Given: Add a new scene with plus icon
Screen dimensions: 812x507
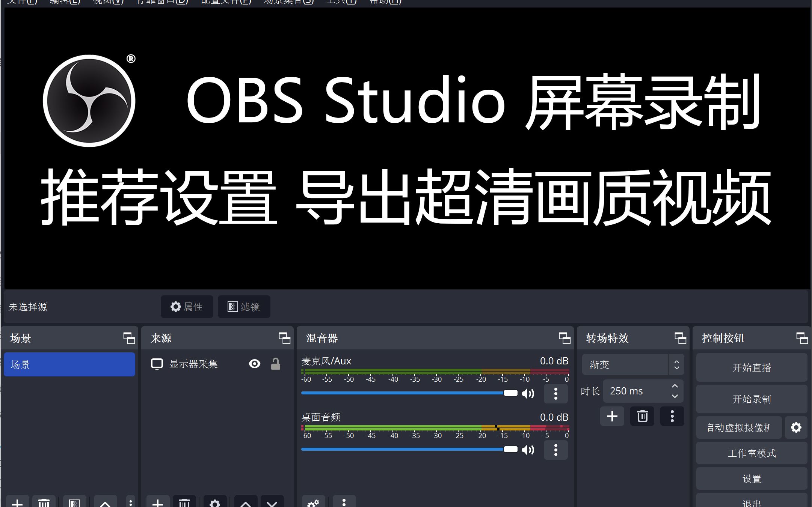Looking at the screenshot, I should pos(17,502).
